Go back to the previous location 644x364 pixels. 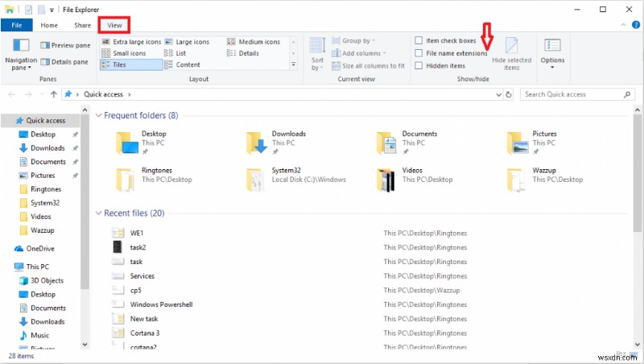[x=11, y=94]
